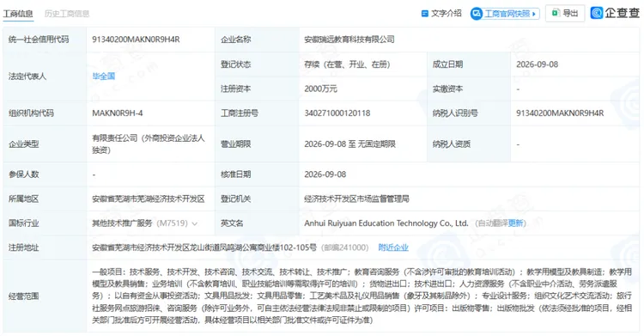Select credit code 91340200MAKN0R9H4R in the first row
This screenshot has width=644, height=336.
136,40
